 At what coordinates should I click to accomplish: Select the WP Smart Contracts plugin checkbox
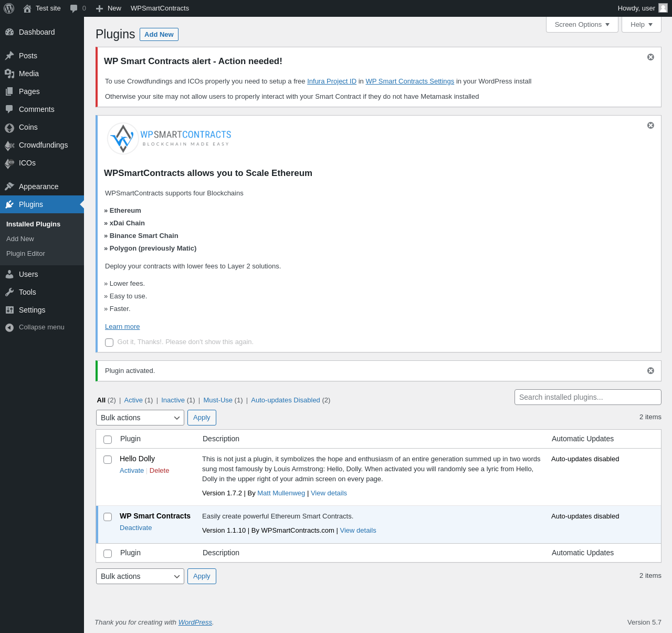pos(108,517)
